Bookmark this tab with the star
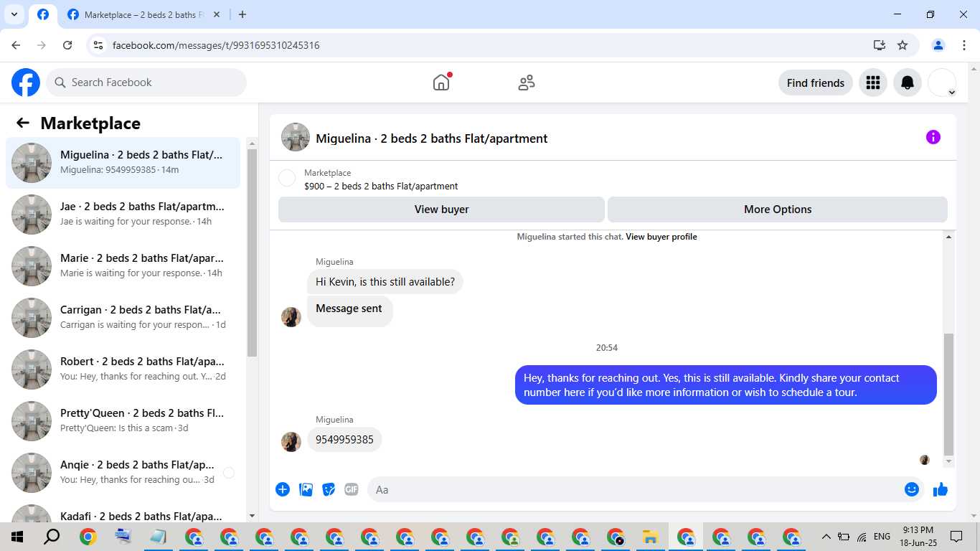The height and width of the screenshot is (551, 980). pos(903,45)
